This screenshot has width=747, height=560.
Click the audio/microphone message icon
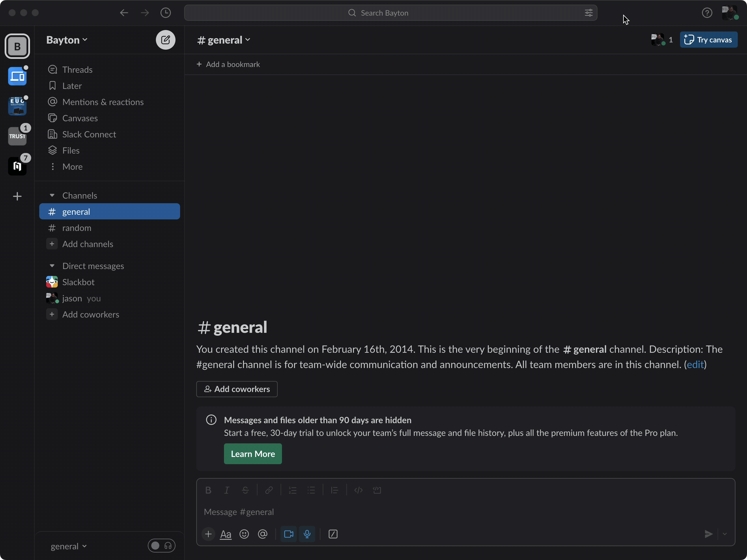tap(307, 534)
